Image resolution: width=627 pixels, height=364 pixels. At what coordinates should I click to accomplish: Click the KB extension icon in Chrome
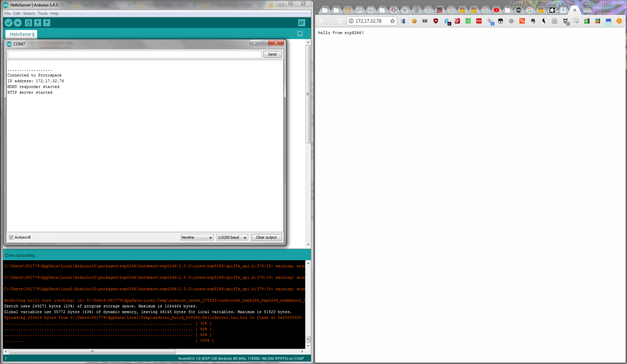point(425,21)
